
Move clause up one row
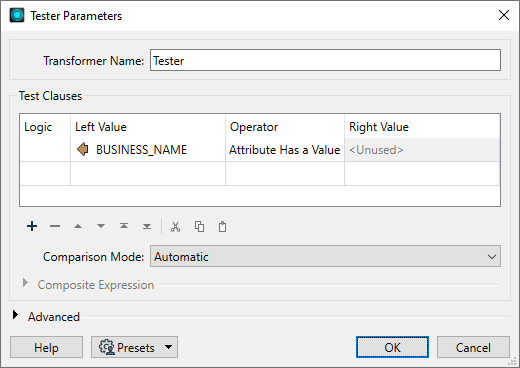pos(78,226)
